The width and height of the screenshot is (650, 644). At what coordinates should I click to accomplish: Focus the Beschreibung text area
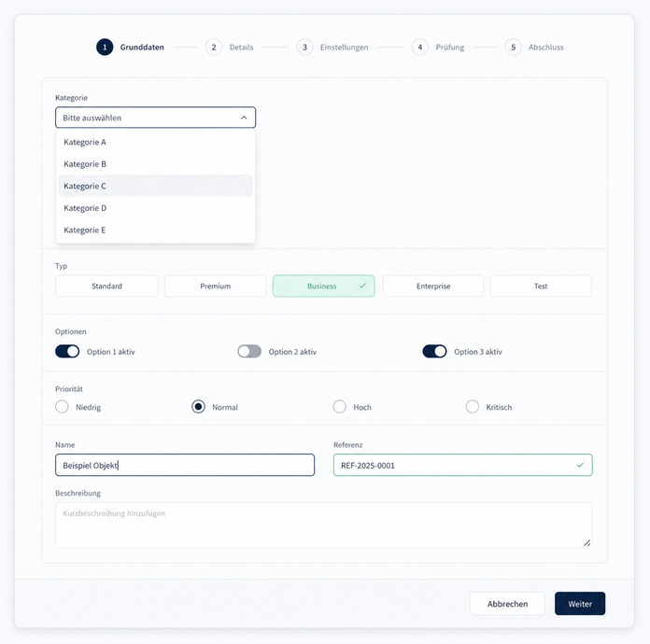[x=323, y=525]
